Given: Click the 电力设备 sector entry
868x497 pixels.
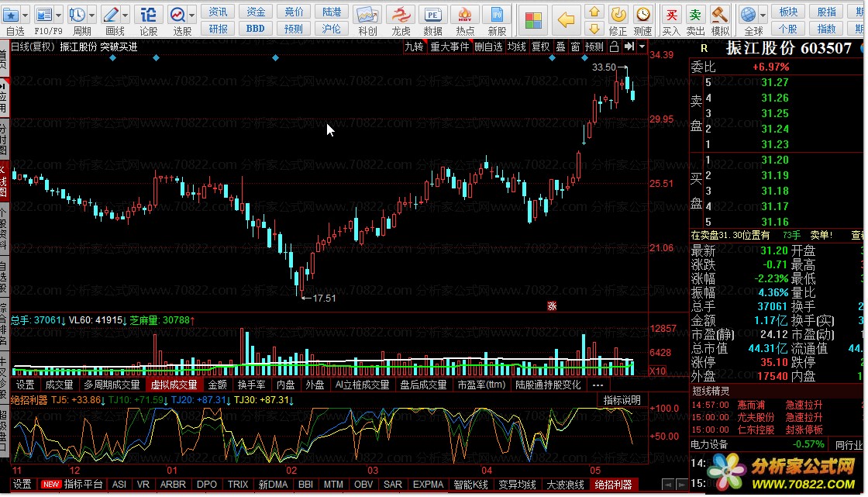Looking at the screenshot, I should click(709, 444).
